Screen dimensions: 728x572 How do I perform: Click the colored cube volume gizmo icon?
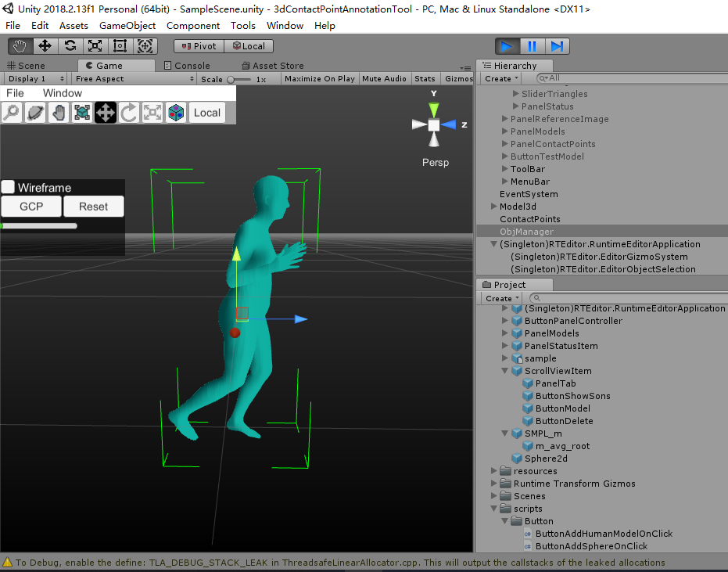176,113
